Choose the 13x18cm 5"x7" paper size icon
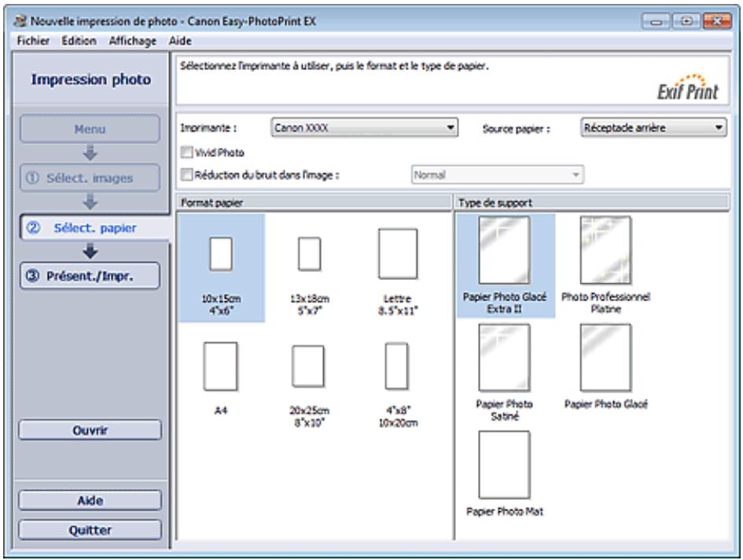This screenshot has width=743, height=560. click(x=310, y=254)
